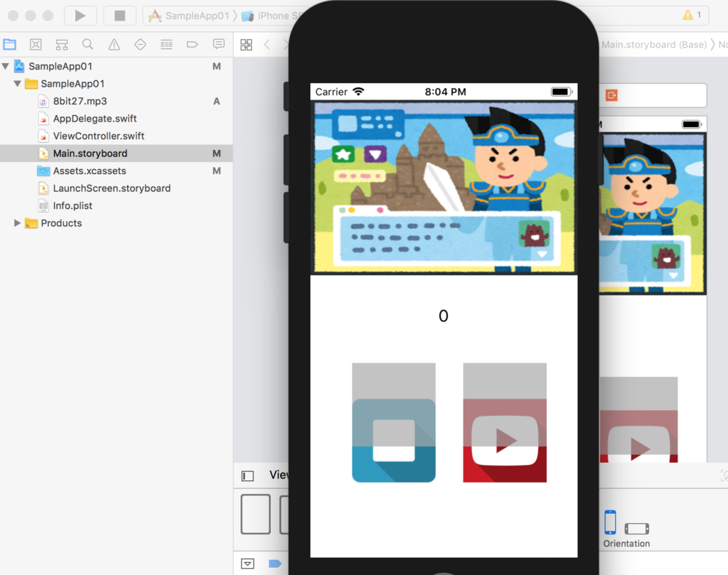This screenshot has width=728, height=575.
Task: Click the counter label 0 in simulator
Action: click(x=444, y=316)
